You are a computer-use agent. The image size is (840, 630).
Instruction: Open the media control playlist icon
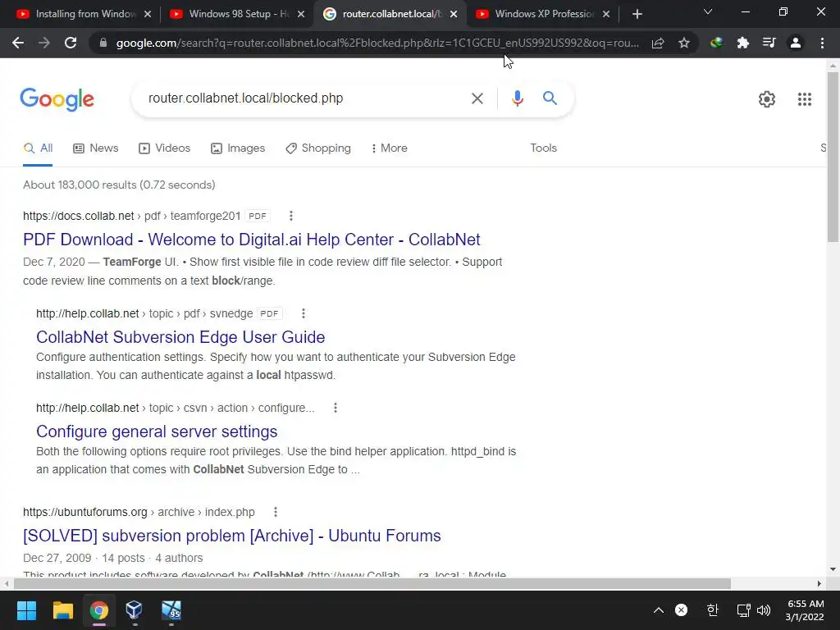coord(769,43)
